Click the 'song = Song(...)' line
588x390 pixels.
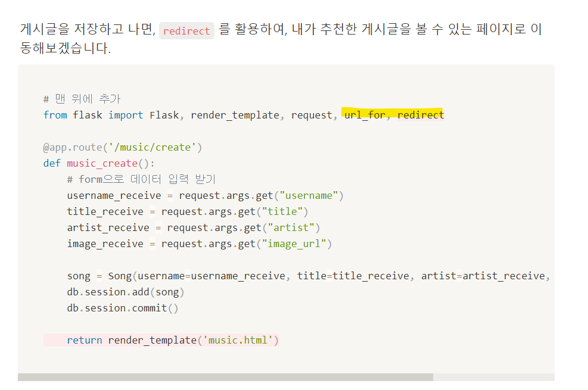[309, 276]
